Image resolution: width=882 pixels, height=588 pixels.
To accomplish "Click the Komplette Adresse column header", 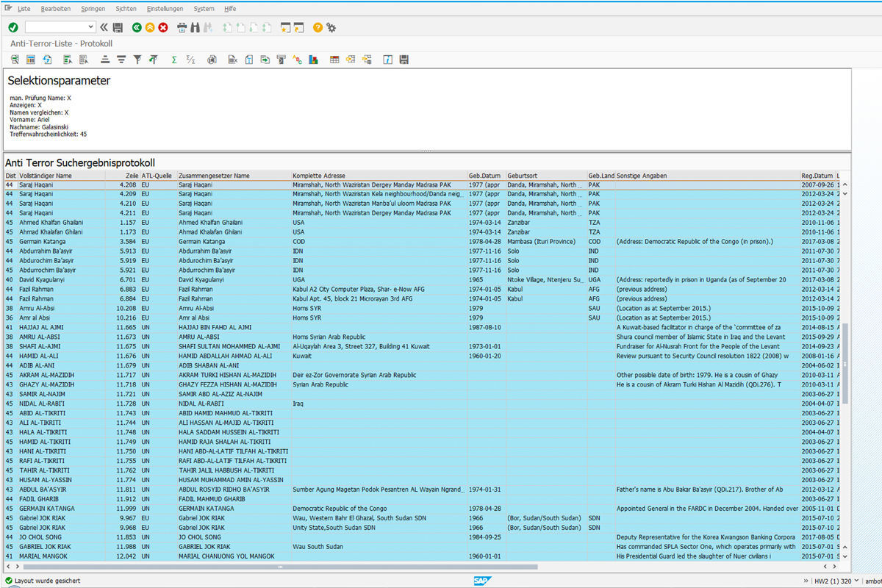I will click(x=379, y=176).
